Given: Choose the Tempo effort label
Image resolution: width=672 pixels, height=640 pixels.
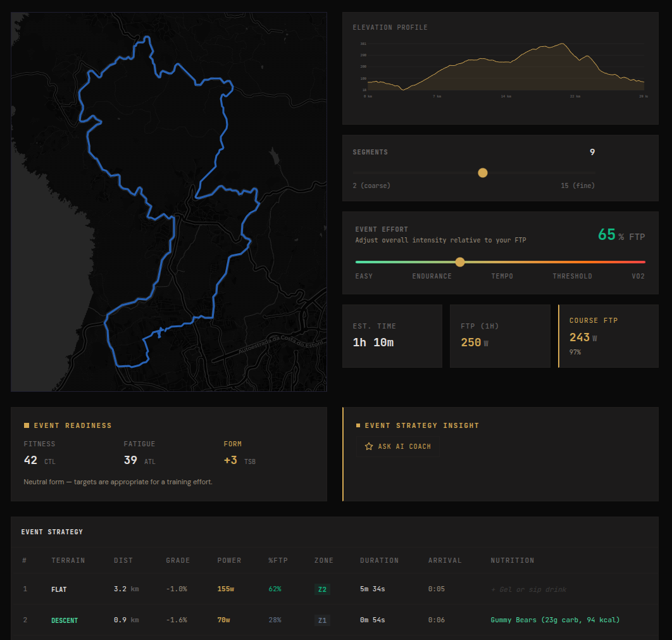Looking at the screenshot, I should point(502,277).
